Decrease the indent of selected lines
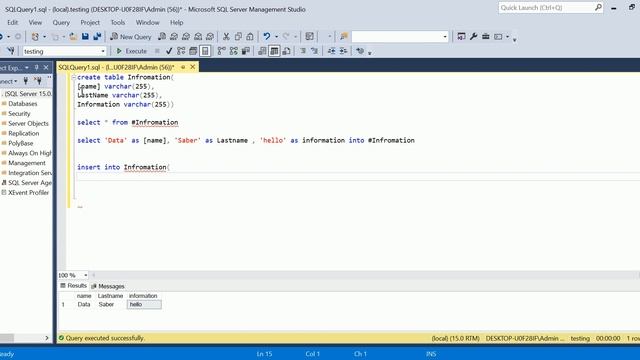This screenshot has width=640, height=360. click(x=331, y=51)
